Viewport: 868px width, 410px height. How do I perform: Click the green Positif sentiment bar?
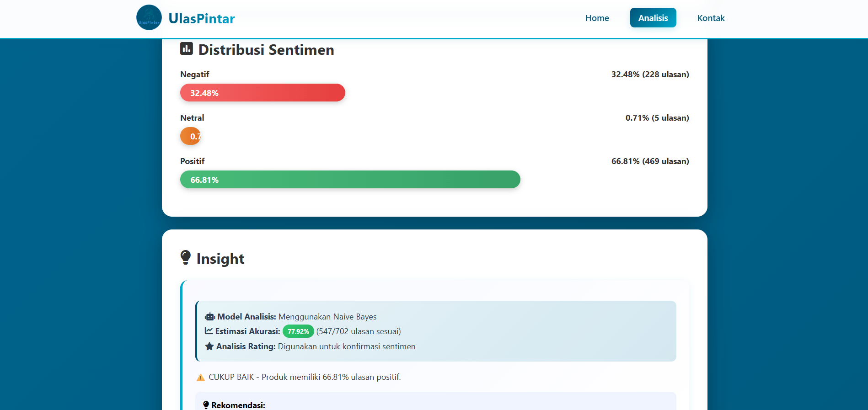(350, 180)
